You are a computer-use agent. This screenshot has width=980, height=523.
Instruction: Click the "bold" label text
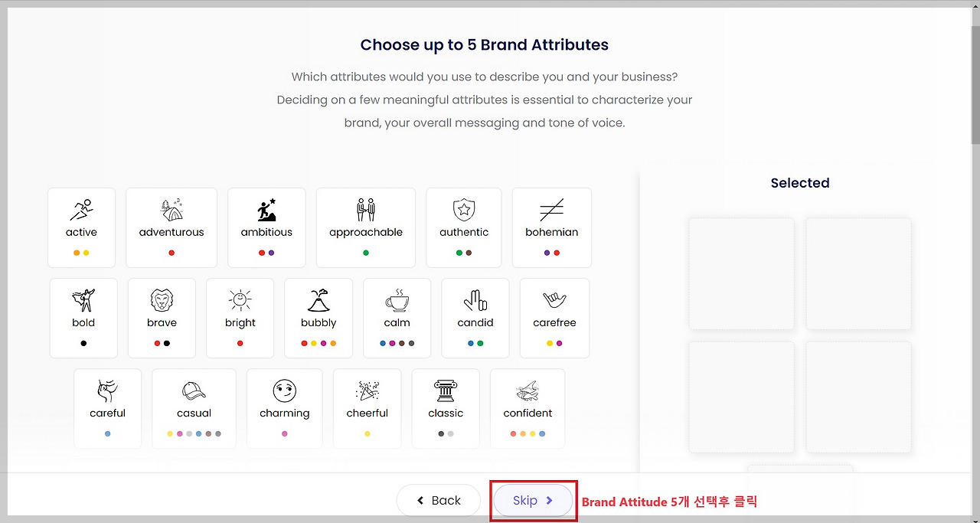point(83,322)
